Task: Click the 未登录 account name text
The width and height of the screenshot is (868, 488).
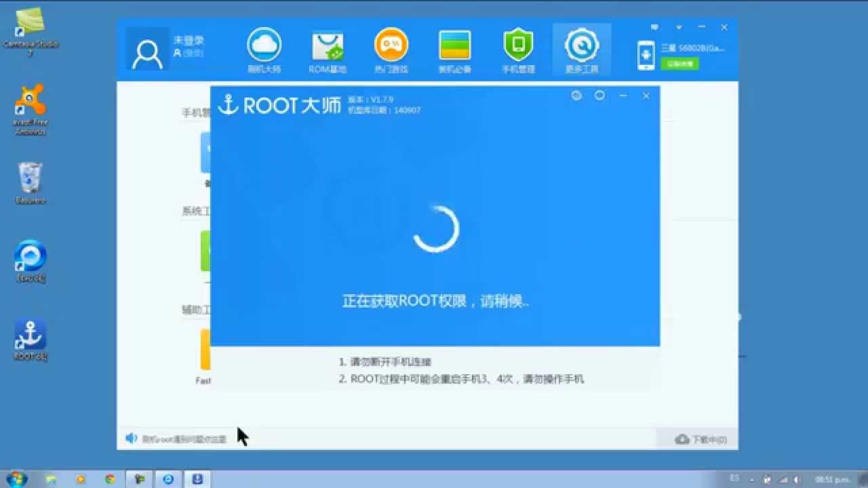Action: (189, 41)
